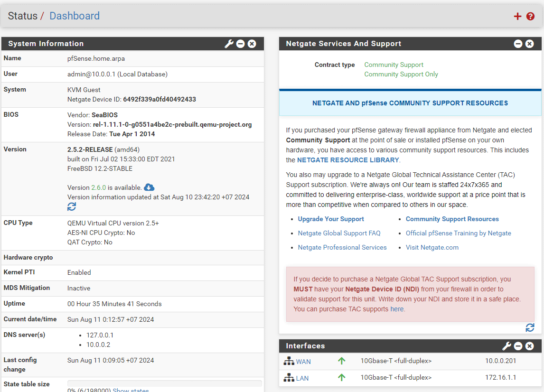Click the Interfaces widget title

tap(305, 346)
